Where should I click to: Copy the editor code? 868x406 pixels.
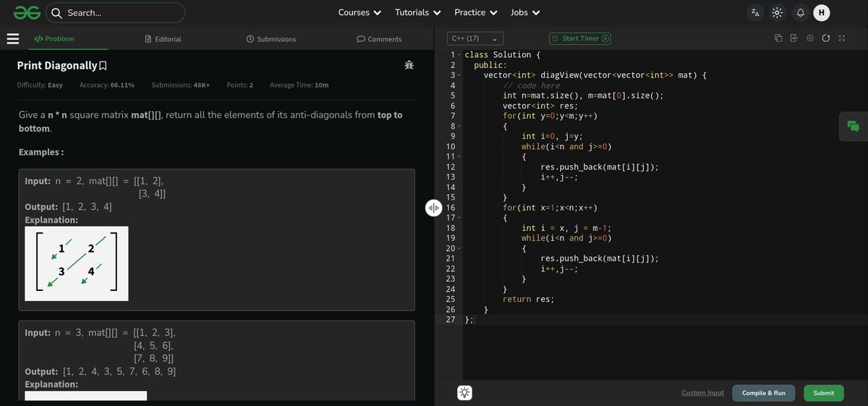(x=778, y=38)
